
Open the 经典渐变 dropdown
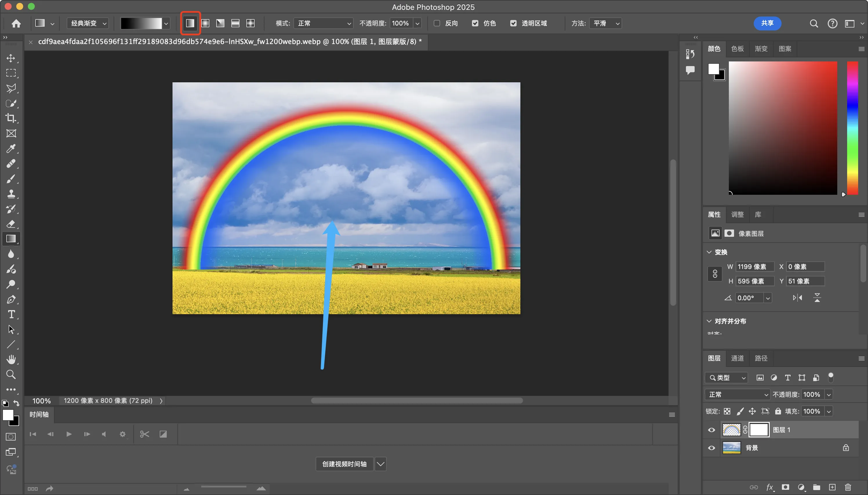tap(88, 23)
